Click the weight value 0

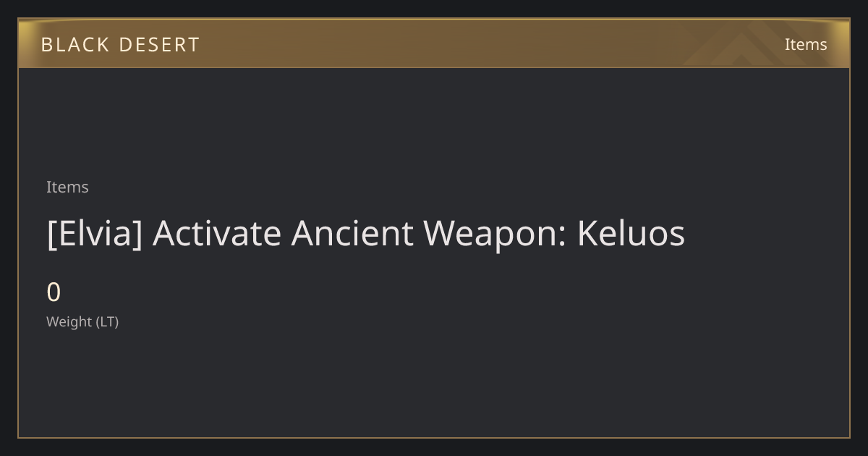[54, 292]
